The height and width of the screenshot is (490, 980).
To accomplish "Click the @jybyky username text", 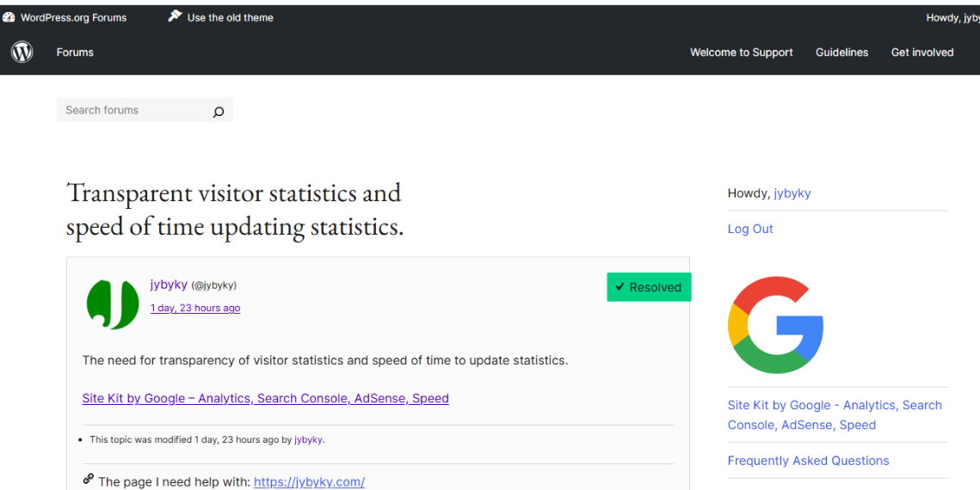I will [x=213, y=285].
